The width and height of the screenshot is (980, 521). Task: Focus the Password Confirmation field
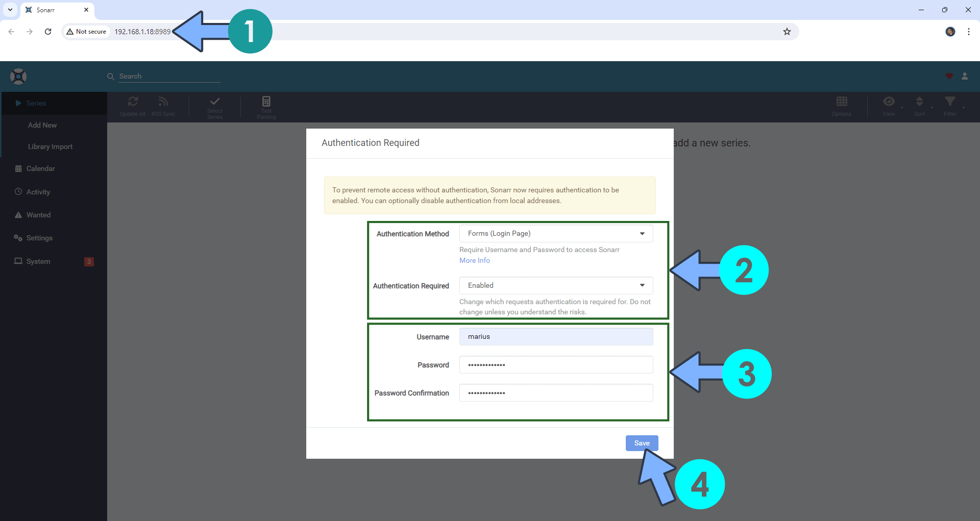click(556, 393)
